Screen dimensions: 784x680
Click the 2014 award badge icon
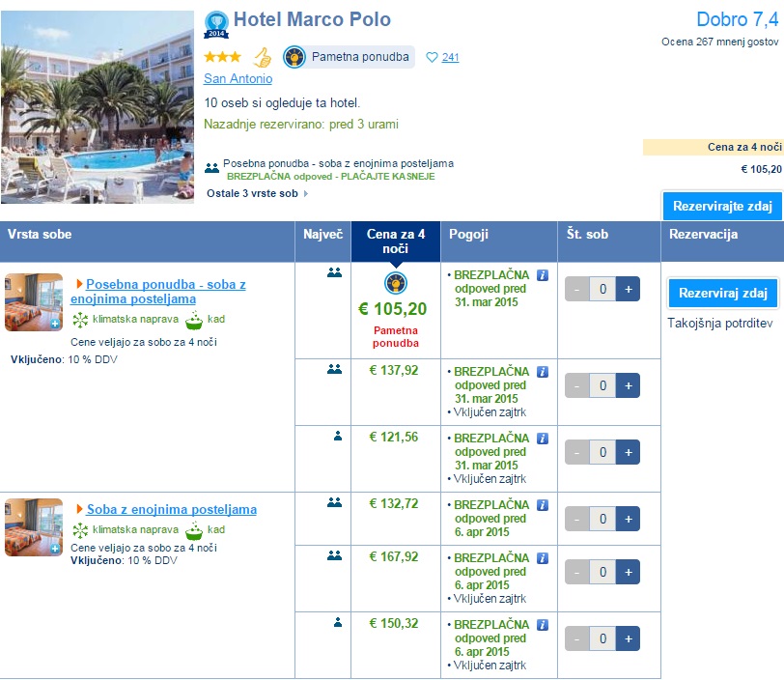216,22
